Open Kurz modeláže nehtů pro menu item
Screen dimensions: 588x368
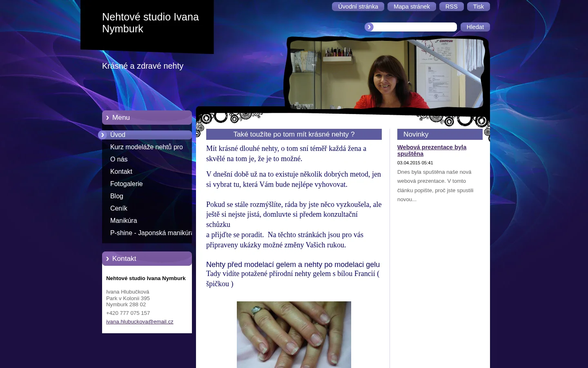click(x=147, y=147)
